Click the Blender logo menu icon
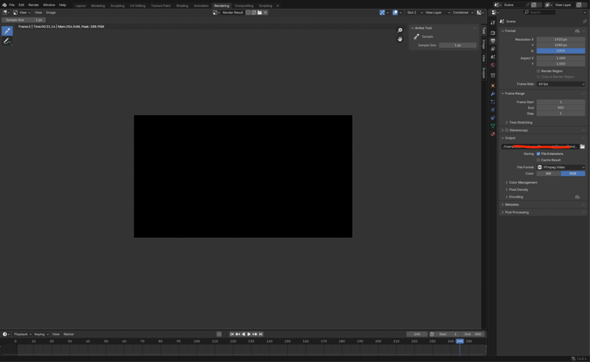This screenshot has width=590, height=362. pyautogui.click(x=4, y=5)
